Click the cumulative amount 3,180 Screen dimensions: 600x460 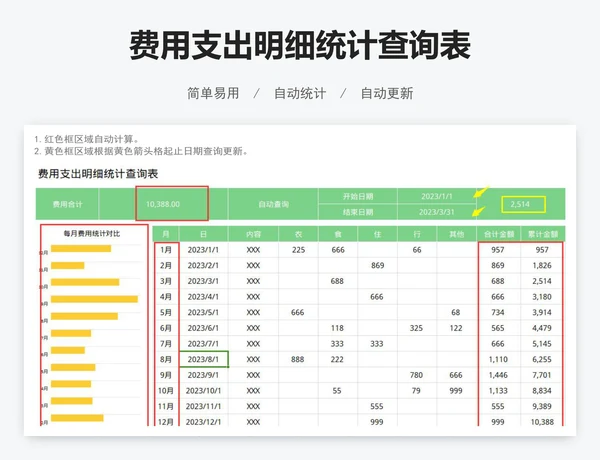pos(542,297)
